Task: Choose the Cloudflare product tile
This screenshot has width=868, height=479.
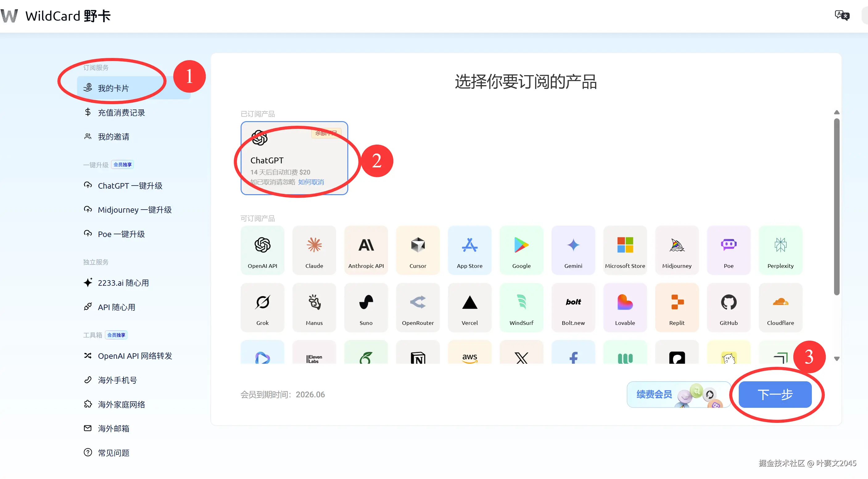Action: 780,307
